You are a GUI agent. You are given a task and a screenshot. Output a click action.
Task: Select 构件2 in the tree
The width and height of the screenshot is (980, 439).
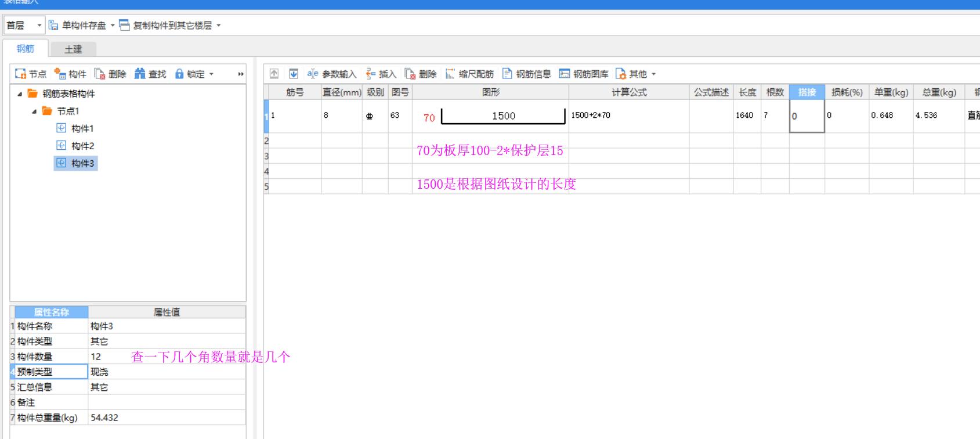[x=82, y=146]
